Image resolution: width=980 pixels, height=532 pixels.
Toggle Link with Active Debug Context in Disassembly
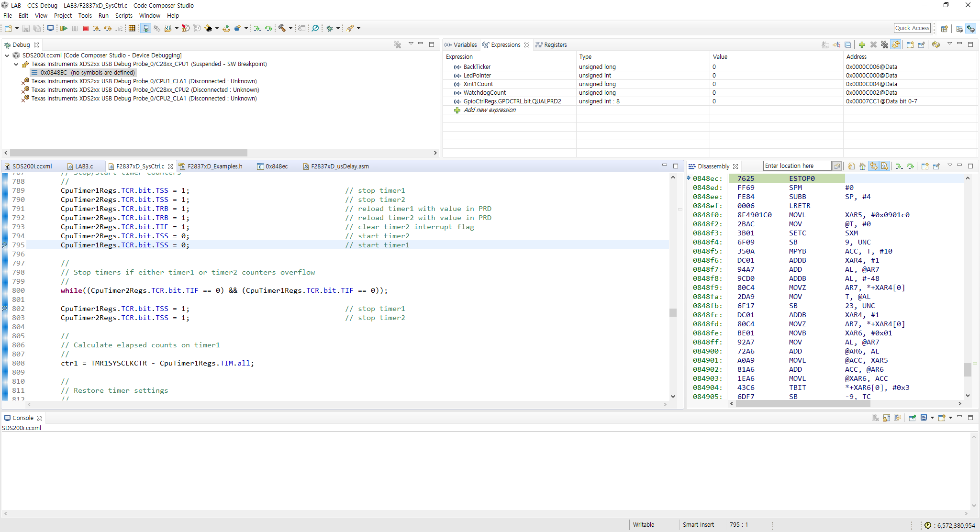pos(874,166)
